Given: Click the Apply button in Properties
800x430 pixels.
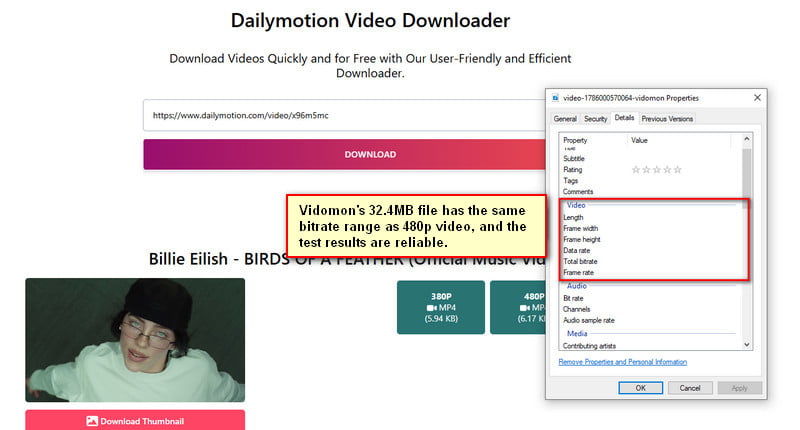Looking at the screenshot, I should click(x=739, y=388).
